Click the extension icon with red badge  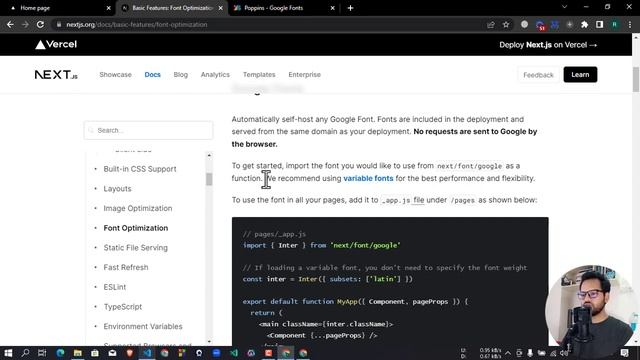[x=540, y=25]
